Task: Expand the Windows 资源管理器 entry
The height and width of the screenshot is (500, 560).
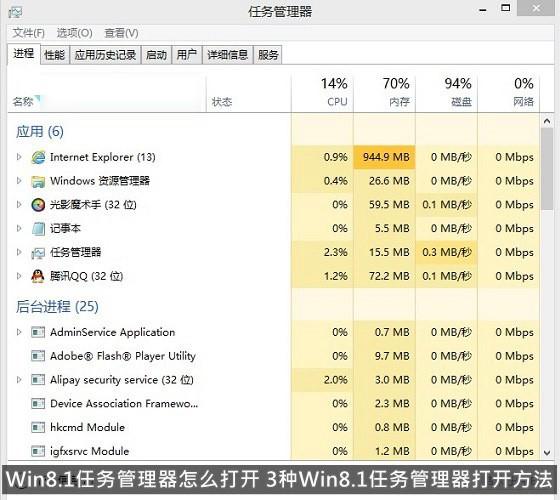Action: (19, 181)
